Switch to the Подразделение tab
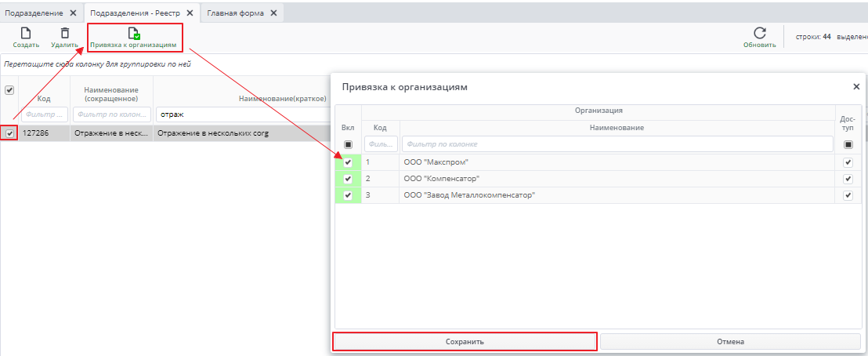 pos(34,13)
